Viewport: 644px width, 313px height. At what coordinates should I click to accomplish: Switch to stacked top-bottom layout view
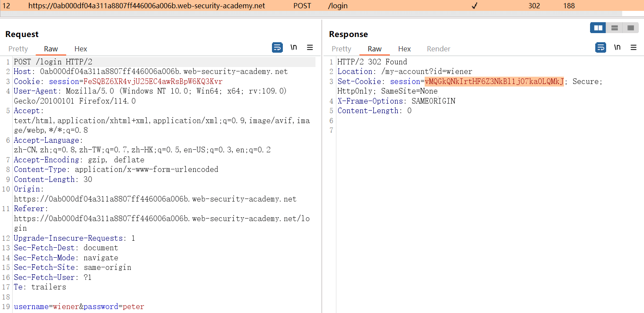coord(614,28)
